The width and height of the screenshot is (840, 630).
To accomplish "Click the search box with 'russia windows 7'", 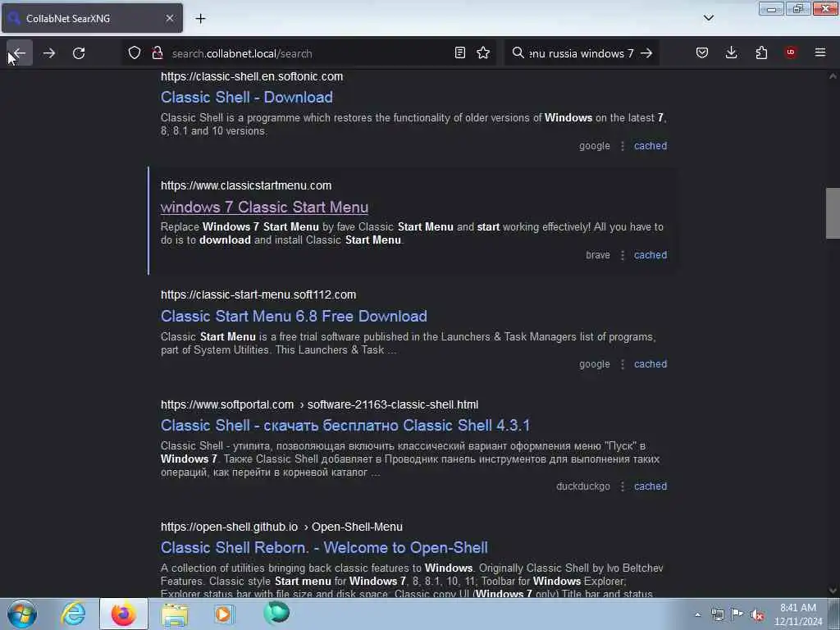I will (x=581, y=53).
